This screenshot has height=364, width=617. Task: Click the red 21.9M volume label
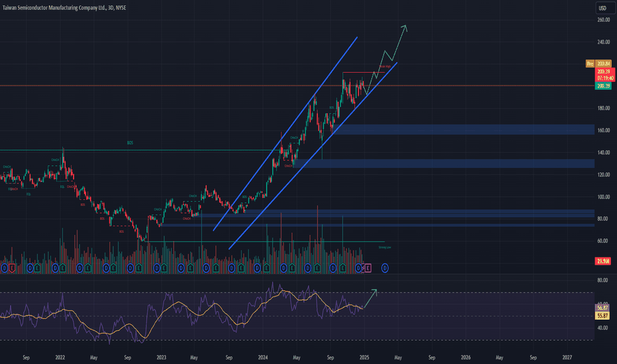click(603, 261)
